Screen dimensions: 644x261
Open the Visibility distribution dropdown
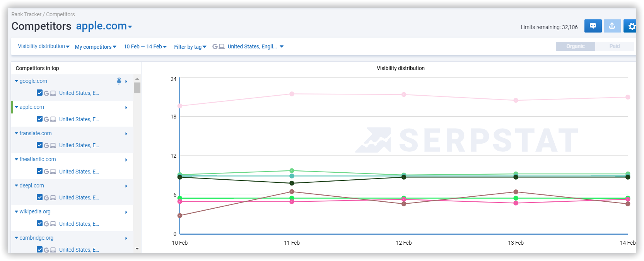point(44,46)
